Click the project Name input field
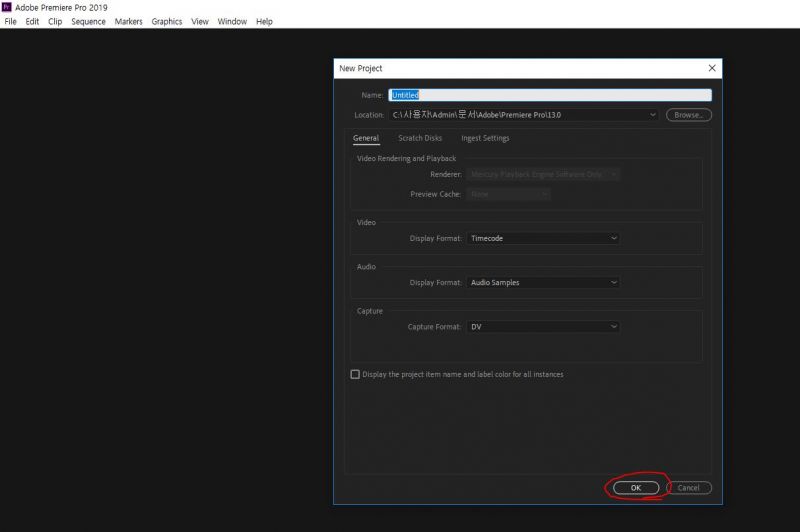Viewport: 800px width, 532px height. [550, 95]
